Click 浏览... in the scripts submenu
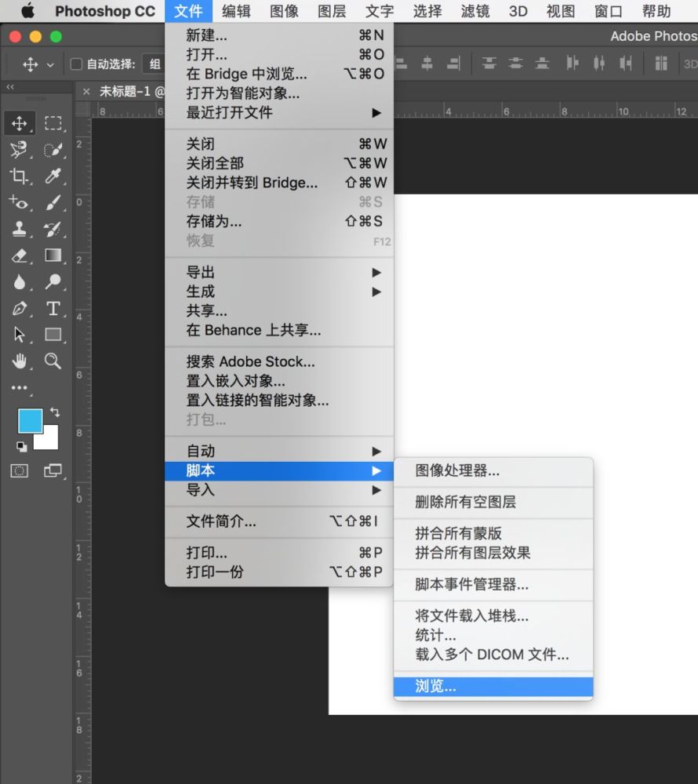Viewport: 698px width, 784px height. [436, 687]
